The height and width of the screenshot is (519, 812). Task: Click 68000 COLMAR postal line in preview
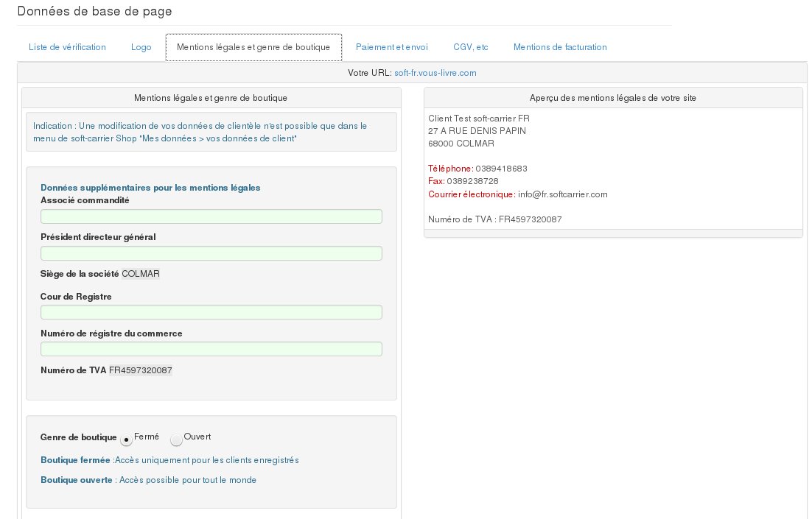(461, 144)
